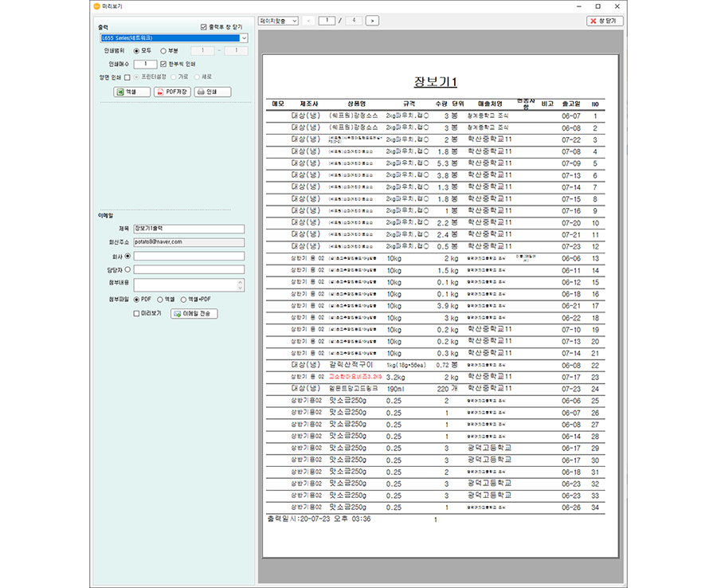Image resolution: width=717 pixels, height=588 pixels.
Task: Choose 엑셀+PDF attachment type
Action: click(x=184, y=299)
